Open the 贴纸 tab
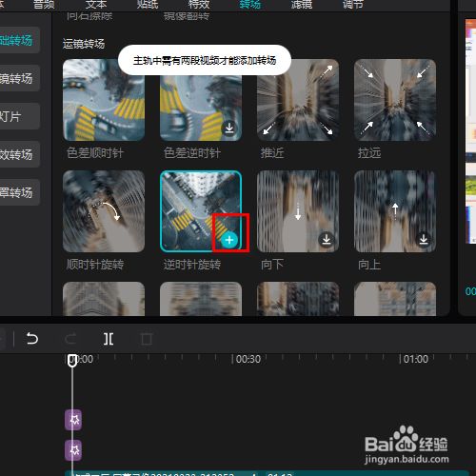This screenshot has height=476, width=476. click(147, 5)
